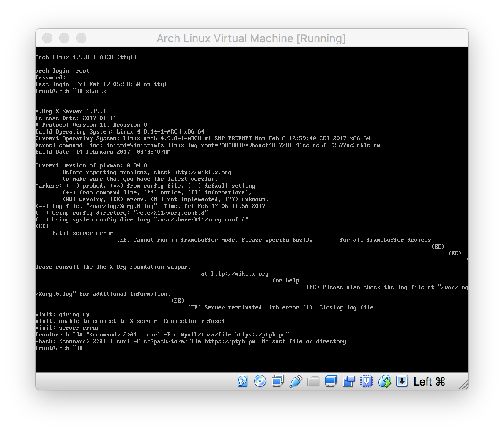Open the hard disk activity indicator
Screen dimensions: 504x432
[x=243, y=381]
